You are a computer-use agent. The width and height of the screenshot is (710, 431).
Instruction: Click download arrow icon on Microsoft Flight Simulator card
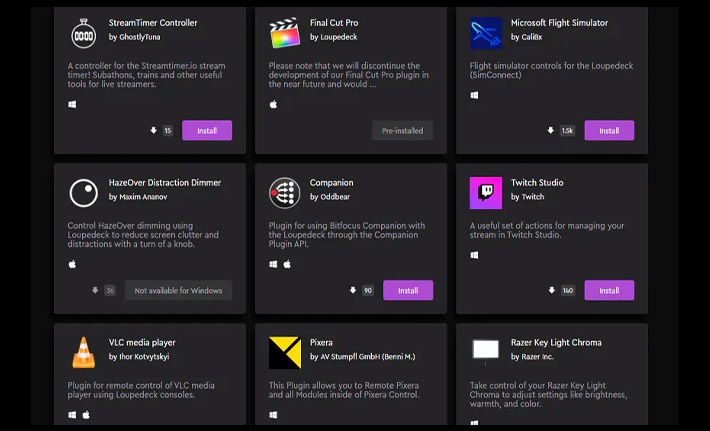551,130
